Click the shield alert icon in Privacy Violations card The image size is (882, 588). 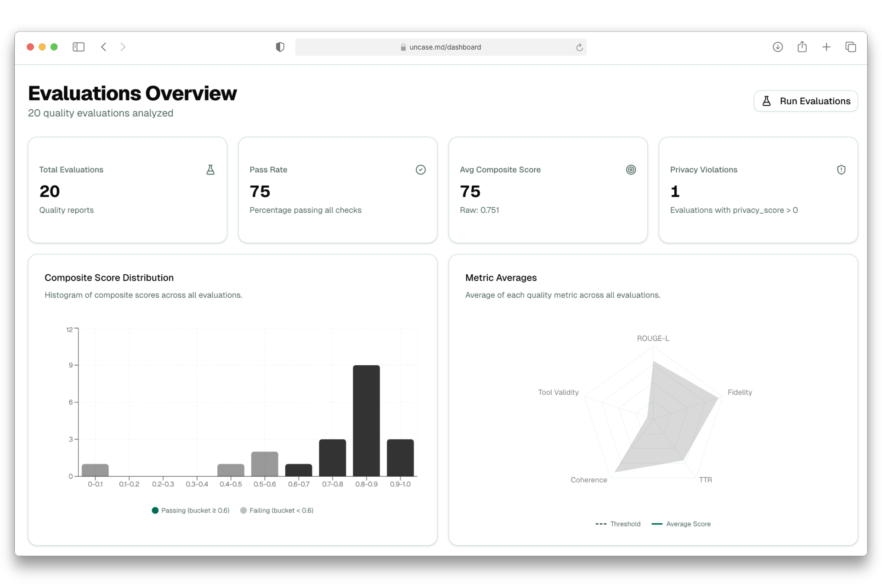click(841, 170)
